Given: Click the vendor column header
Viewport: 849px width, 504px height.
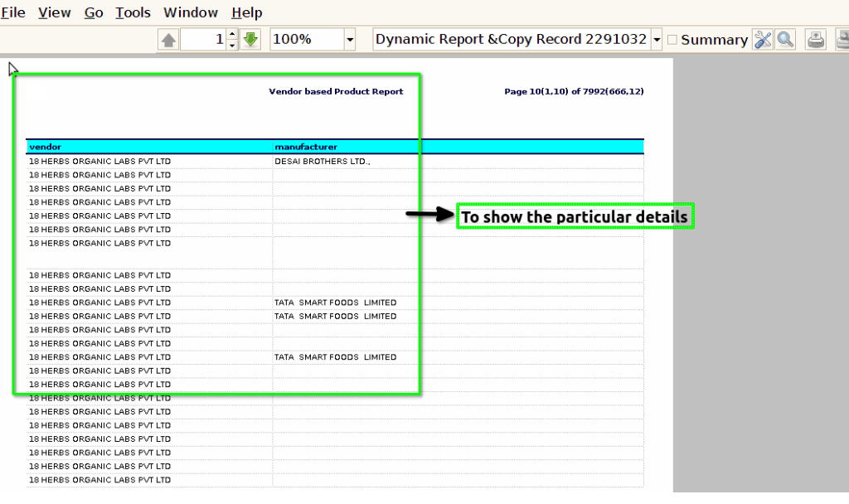Looking at the screenshot, I should point(149,147).
